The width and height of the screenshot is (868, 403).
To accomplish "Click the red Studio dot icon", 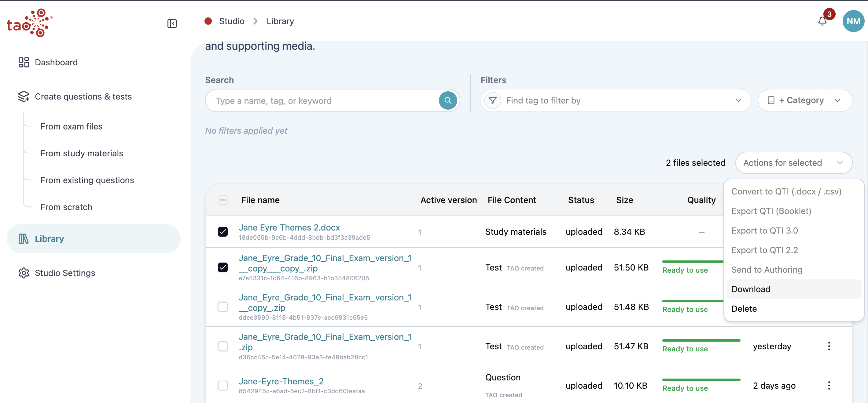I will pyautogui.click(x=208, y=21).
